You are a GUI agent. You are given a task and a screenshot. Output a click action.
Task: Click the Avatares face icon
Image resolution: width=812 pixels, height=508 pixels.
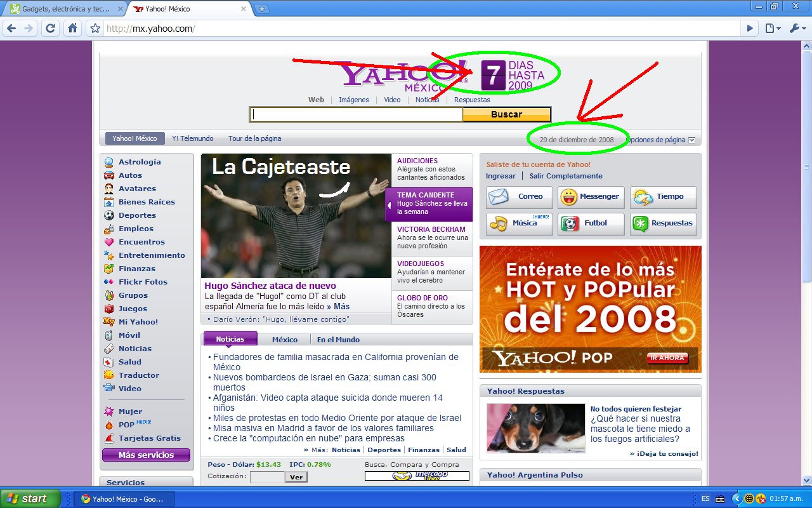pyautogui.click(x=109, y=189)
